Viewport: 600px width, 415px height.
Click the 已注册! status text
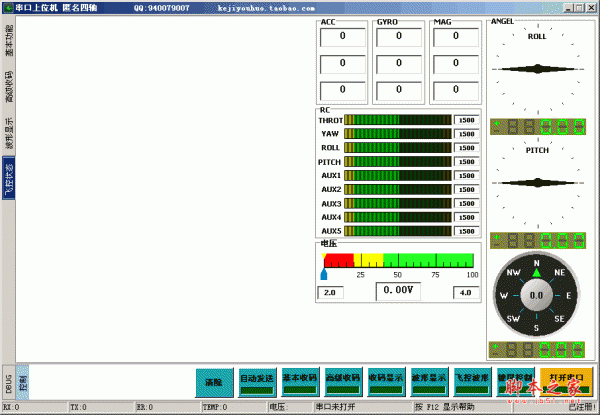click(582, 407)
